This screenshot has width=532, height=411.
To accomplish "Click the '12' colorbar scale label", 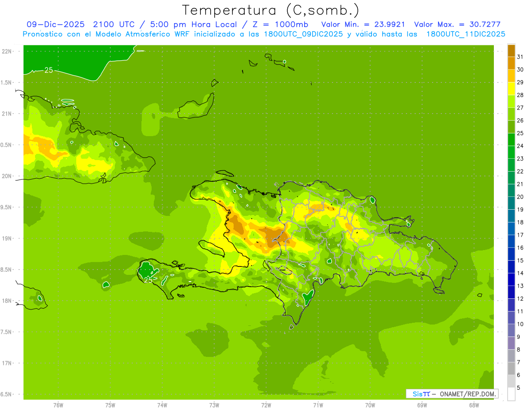I will point(520,298).
